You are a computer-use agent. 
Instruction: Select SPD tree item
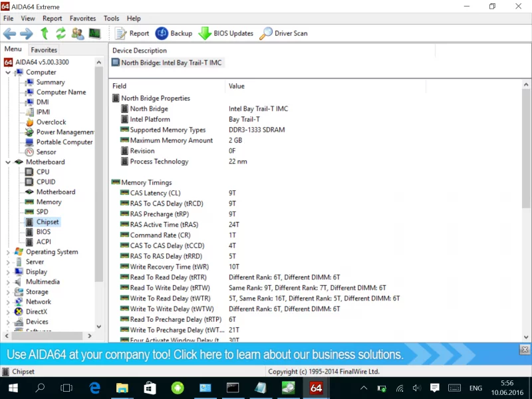(42, 211)
